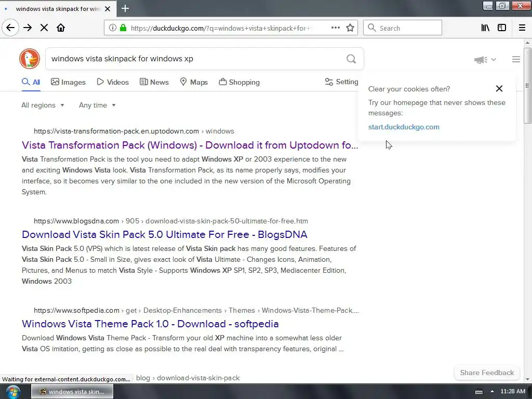Click the scrollbar down arrow
This screenshot has height=399, width=532.
[x=527, y=379]
